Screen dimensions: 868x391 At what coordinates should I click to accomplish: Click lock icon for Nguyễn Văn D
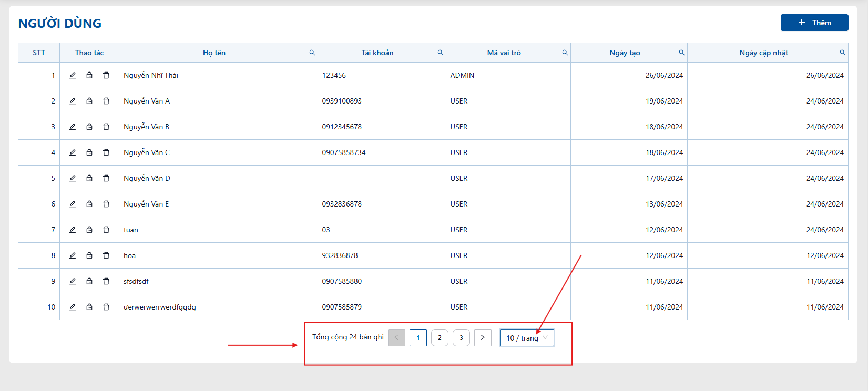click(89, 178)
